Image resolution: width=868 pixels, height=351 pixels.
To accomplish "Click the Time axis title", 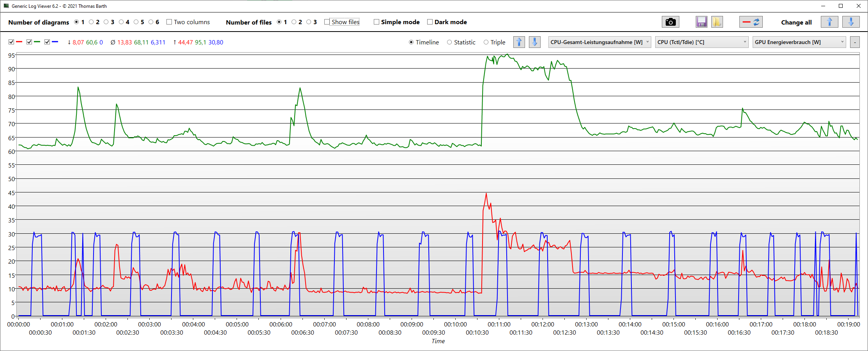I will (438, 341).
